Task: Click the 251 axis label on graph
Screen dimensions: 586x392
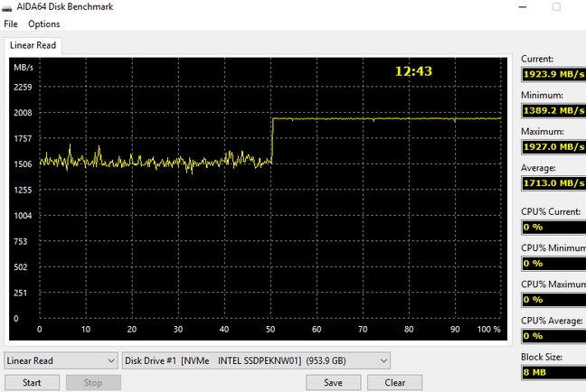Action: pos(21,293)
